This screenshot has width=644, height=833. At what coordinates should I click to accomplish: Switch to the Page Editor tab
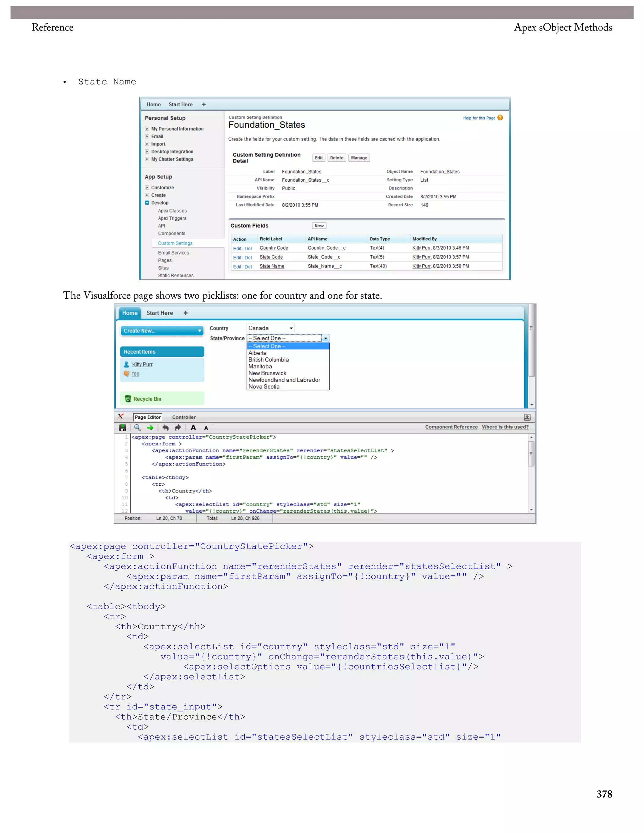(148, 417)
